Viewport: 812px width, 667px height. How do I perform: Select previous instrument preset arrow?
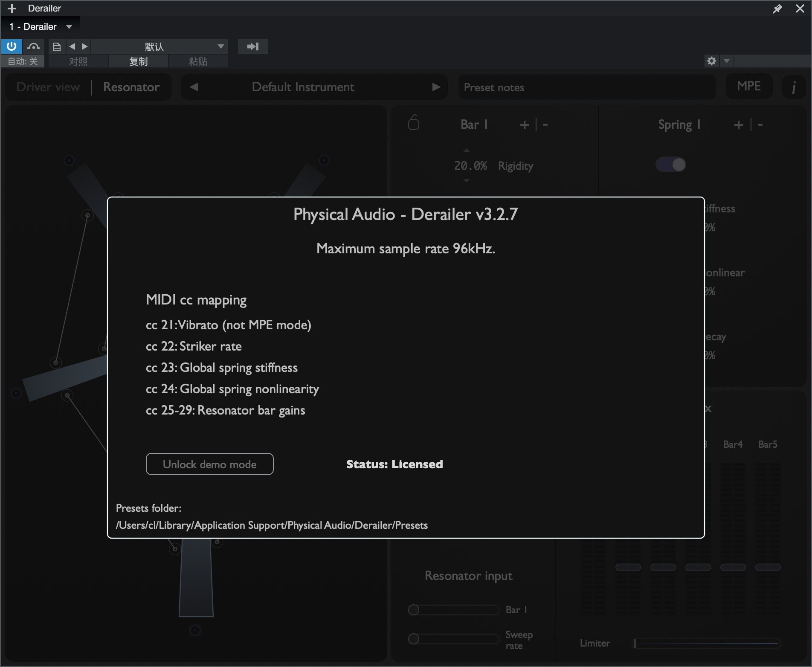pos(194,87)
